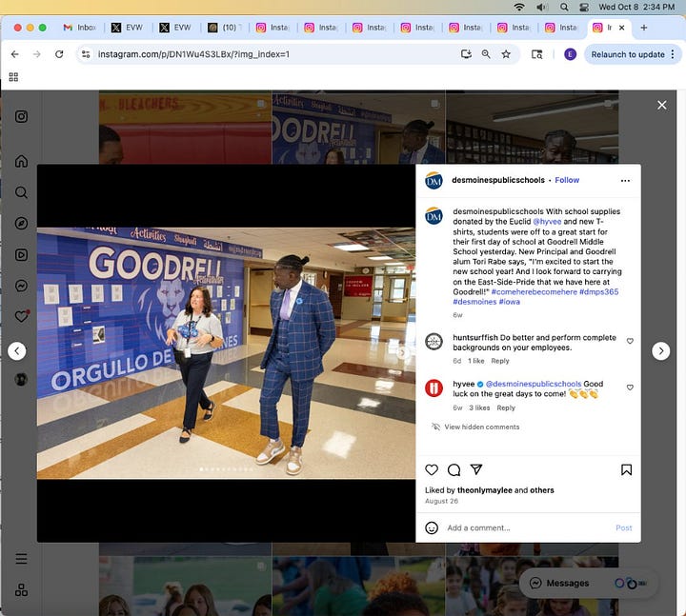Switch to the (10) notifications tab
This screenshot has width=686, height=616.
point(225,28)
